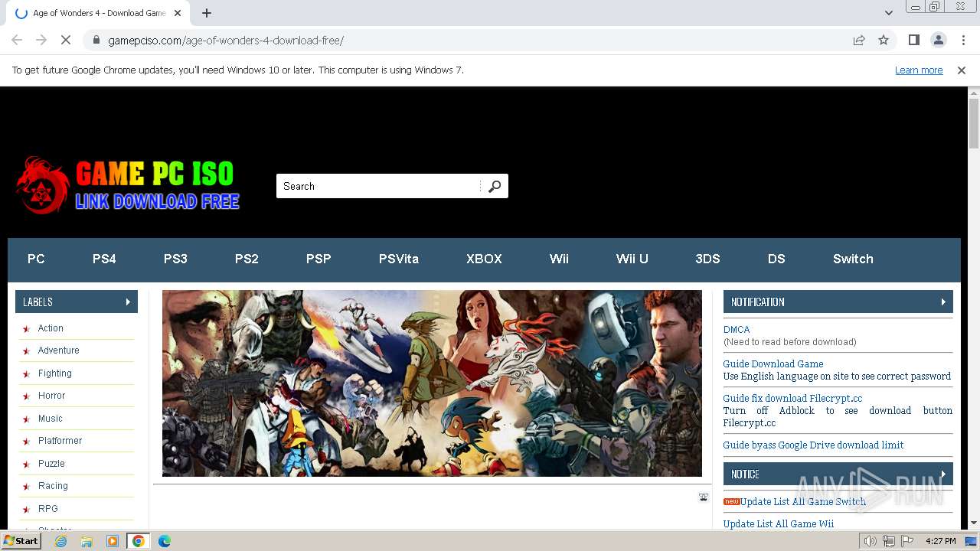Click the small icon below the banner
The height and width of the screenshot is (551, 980).
704,497
